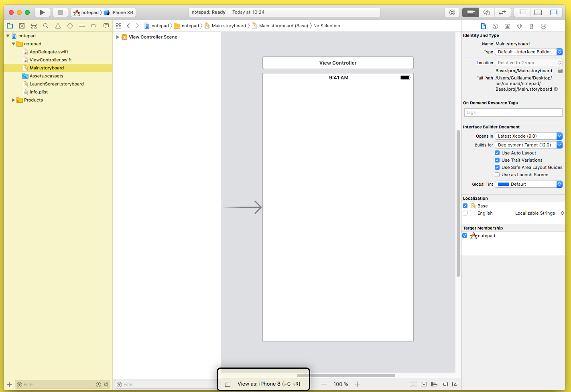This screenshot has width=571, height=392.
Task: Toggle Use Auto Layout checkbox
Action: click(x=497, y=153)
